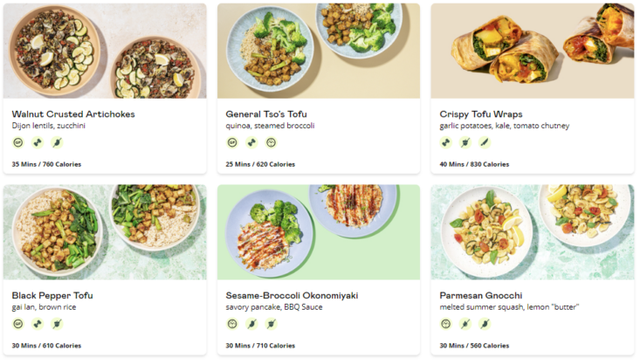Open the General Tso's Tofu recipe title
The width and height of the screenshot is (640, 364).
[266, 113]
